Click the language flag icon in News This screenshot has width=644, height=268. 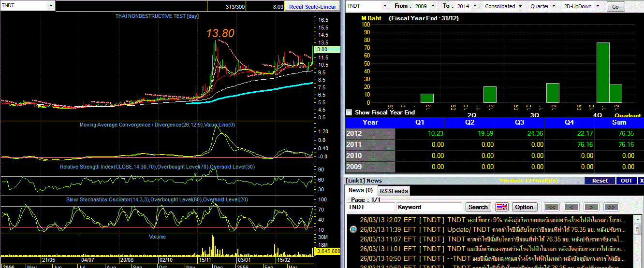pos(502,207)
